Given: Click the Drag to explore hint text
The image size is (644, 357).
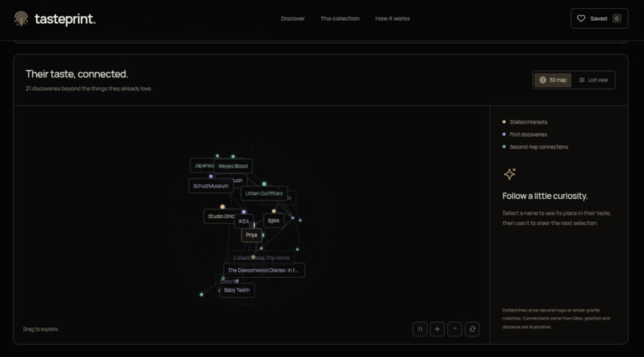Looking at the screenshot, I should (x=40, y=329).
